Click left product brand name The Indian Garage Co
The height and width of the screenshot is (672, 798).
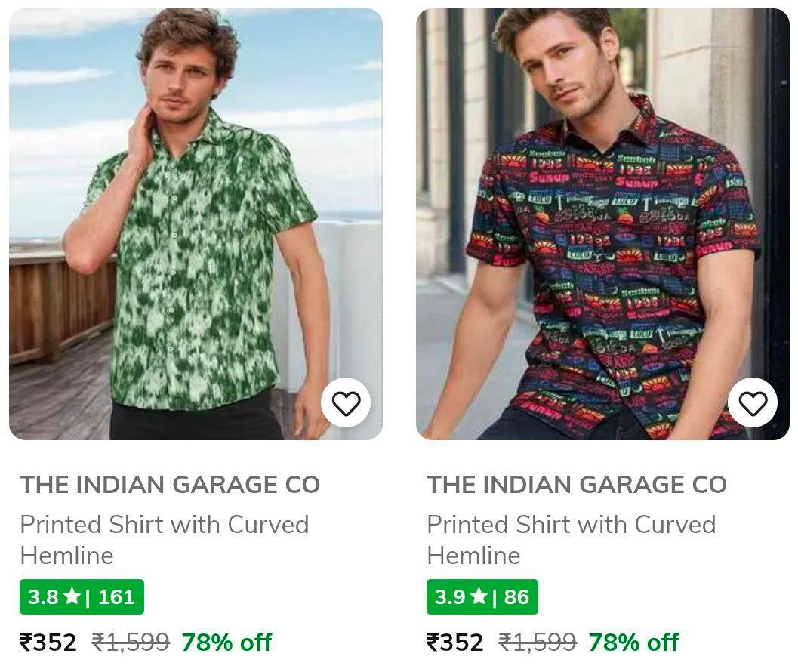(170, 485)
